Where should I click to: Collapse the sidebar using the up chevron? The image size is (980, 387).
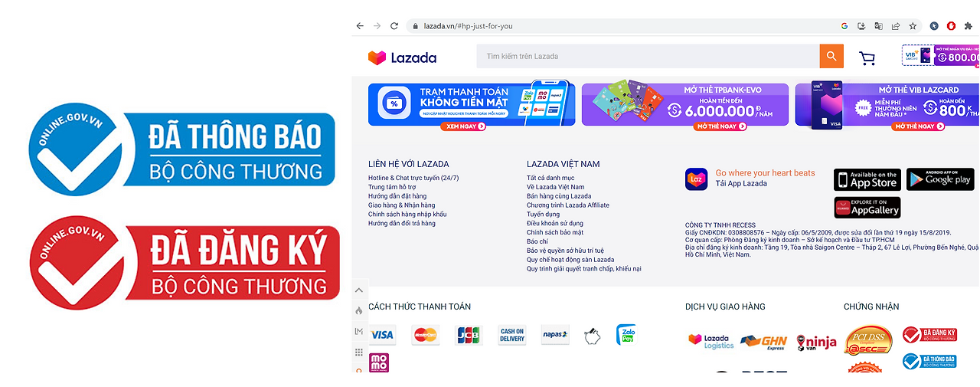[x=358, y=290]
